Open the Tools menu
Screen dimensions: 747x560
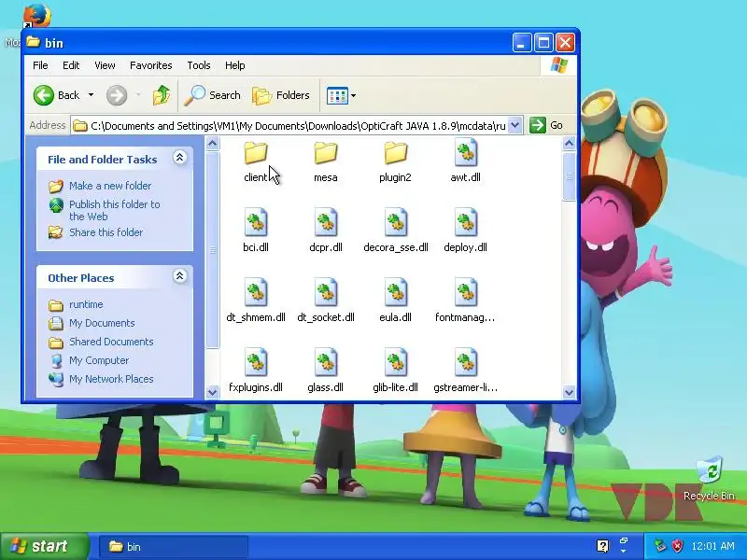point(199,65)
